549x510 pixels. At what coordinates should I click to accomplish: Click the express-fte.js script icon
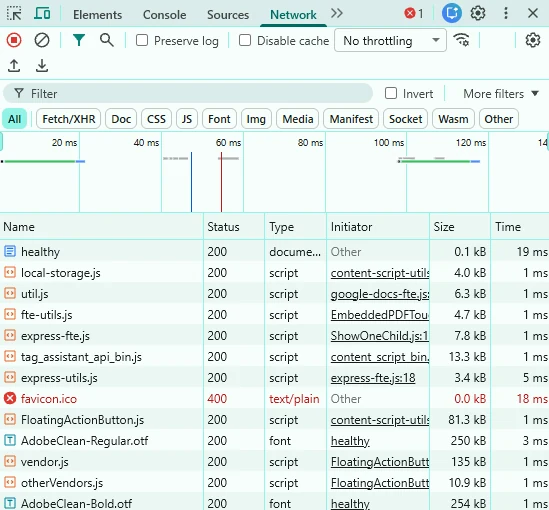pyautogui.click(x=10, y=335)
